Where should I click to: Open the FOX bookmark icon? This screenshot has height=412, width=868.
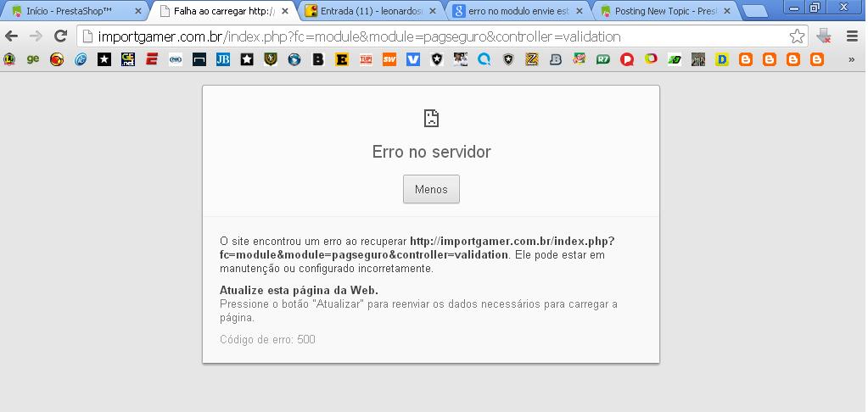(x=176, y=59)
